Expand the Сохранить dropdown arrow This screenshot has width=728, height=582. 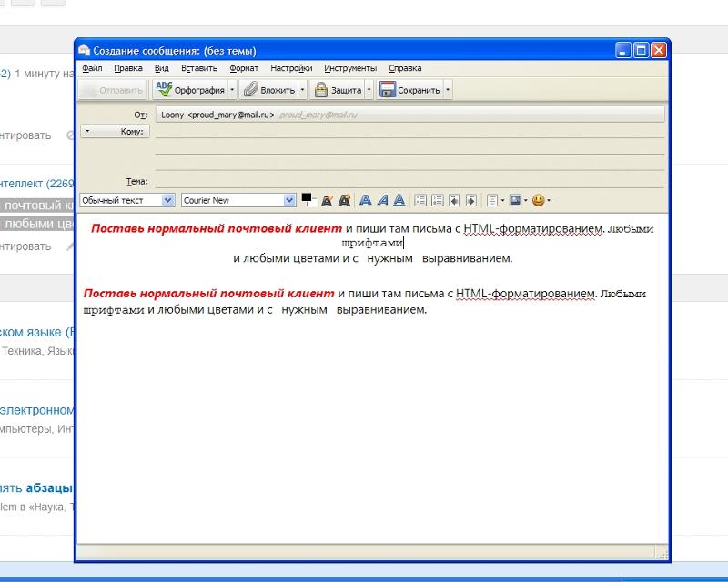pyautogui.click(x=448, y=90)
